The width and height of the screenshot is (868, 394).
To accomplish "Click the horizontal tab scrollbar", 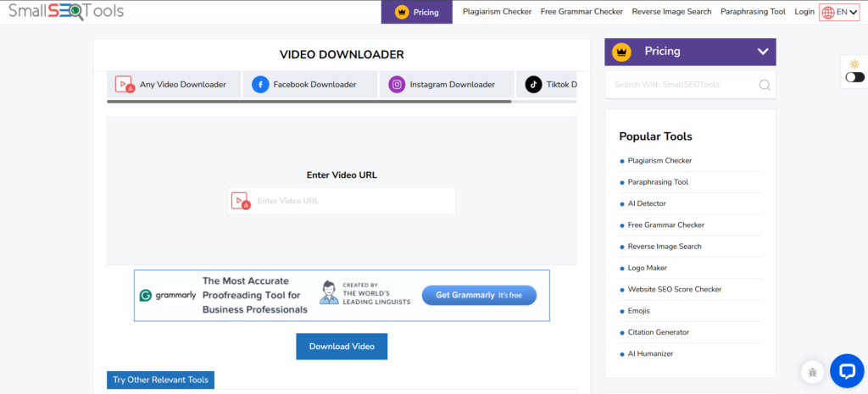I will (309, 102).
